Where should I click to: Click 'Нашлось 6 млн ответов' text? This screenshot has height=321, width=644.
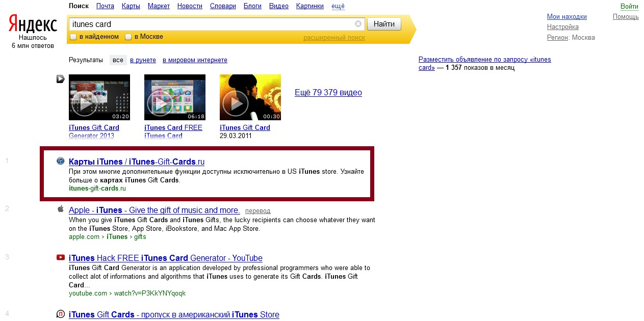(33, 42)
